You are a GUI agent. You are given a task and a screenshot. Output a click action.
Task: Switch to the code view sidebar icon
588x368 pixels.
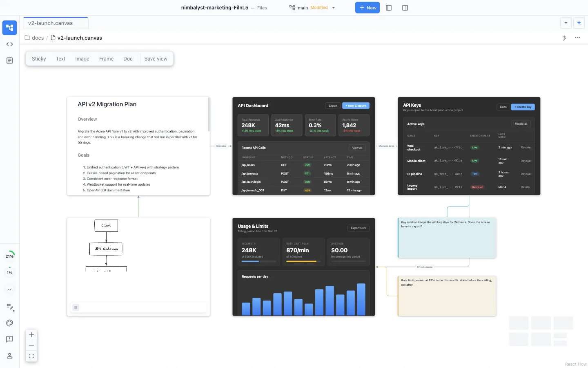[9, 44]
